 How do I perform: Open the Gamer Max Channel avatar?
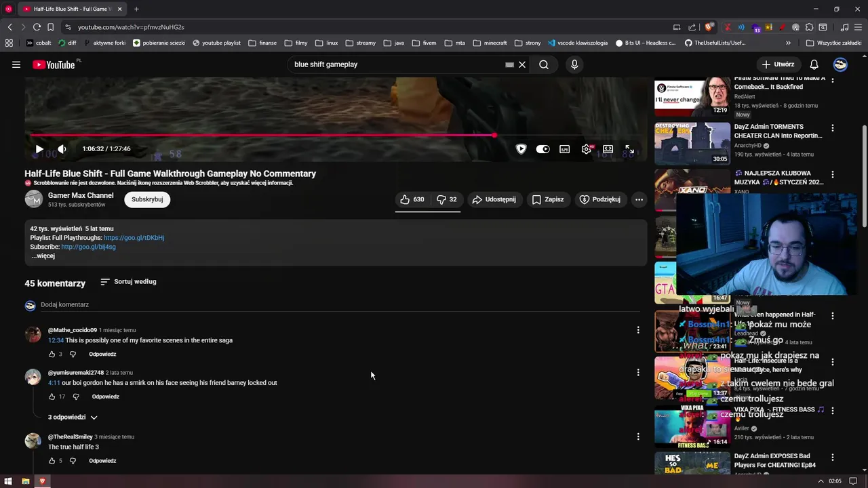(x=34, y=199)
